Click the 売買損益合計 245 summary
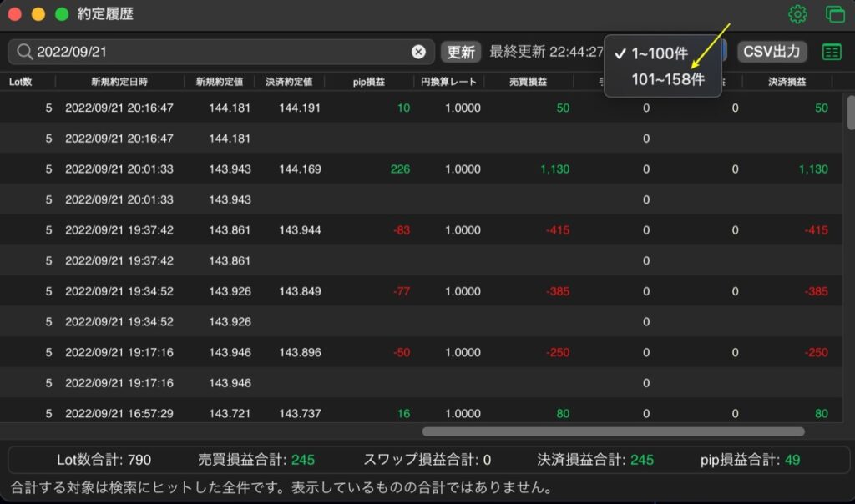 tap(255, 460)
